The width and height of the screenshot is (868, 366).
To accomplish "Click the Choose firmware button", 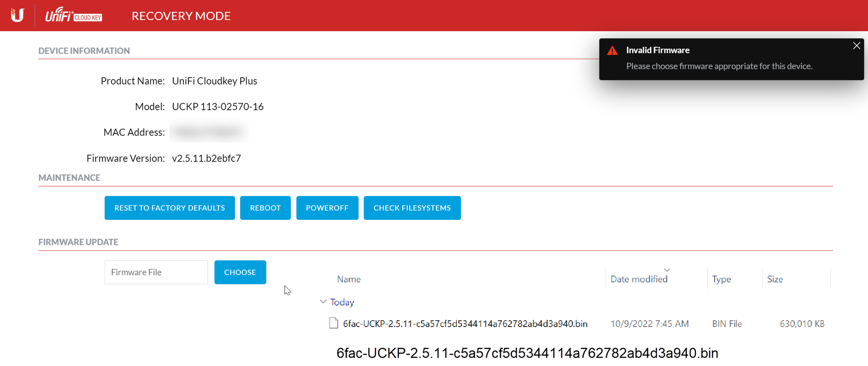I will coord(240,272).
